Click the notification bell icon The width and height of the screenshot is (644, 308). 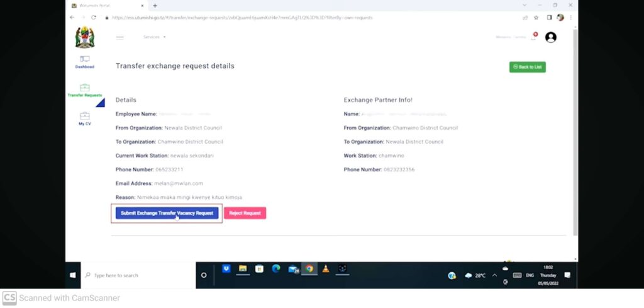pyautogui.click(x=533, y=38)
